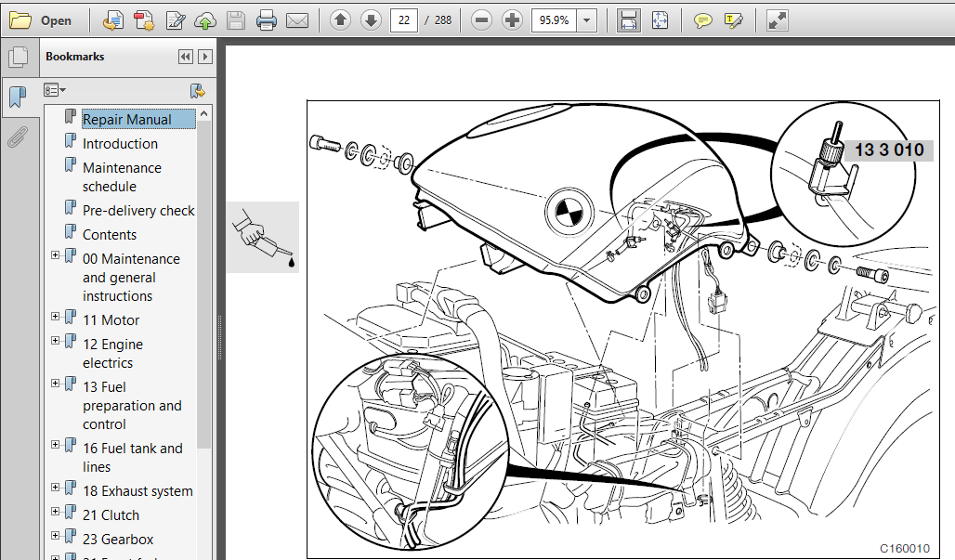Image resolution: width=955 pixels, height=560 pixels.
Task: Add a sticky note comment
Action: click(703, 21)
